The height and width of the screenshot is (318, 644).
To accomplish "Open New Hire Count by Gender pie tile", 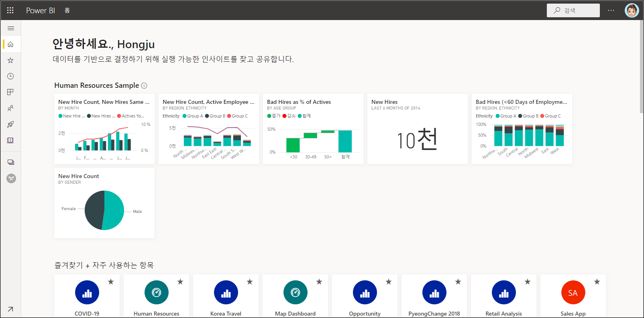I will (x=104, y=203).
